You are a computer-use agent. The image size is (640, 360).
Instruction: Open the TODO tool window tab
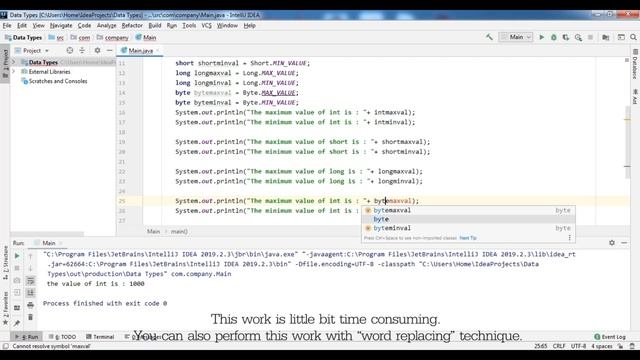[x=62, y=337]
